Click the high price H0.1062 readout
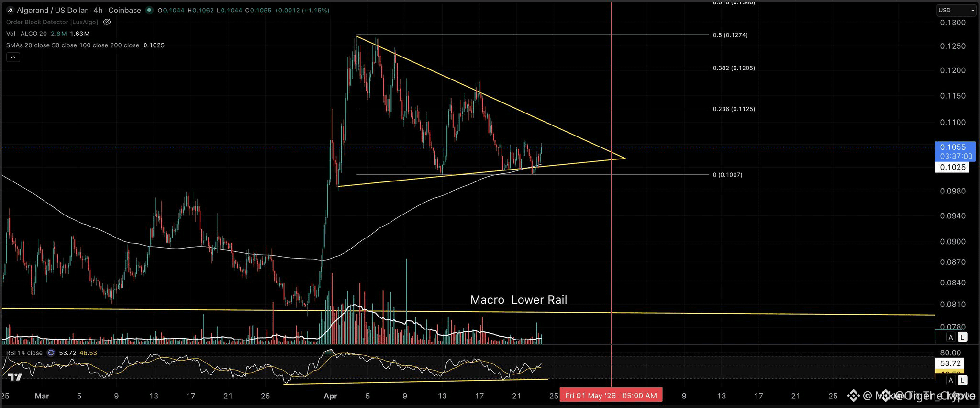This screenshot has width=980, height=408. [x=200, y=10]
